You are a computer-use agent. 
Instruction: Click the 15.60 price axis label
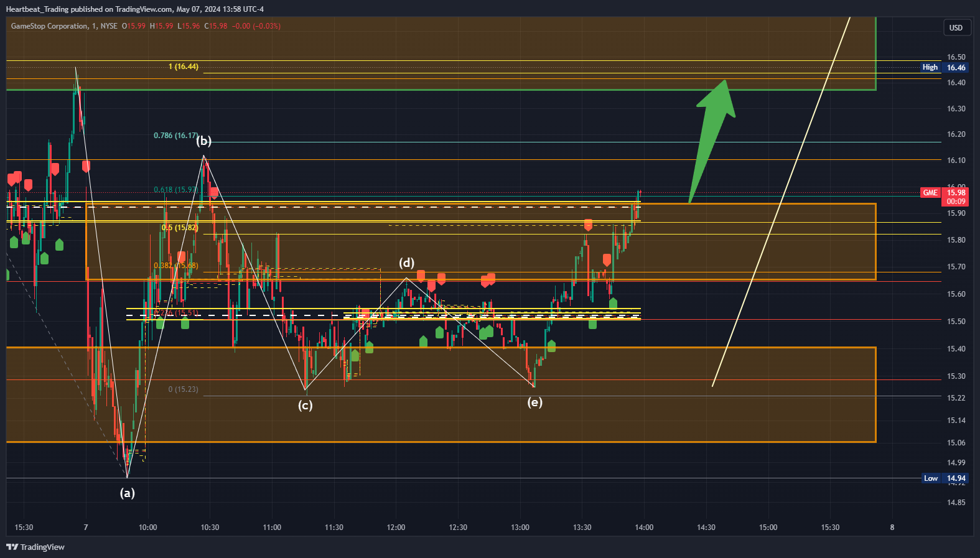pyautogui.click(x=956, y=294)
